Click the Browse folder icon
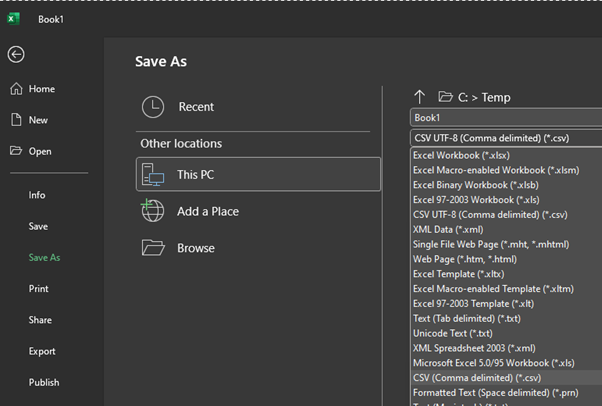This screenshot has height=406, width=602. coord(153,248)
